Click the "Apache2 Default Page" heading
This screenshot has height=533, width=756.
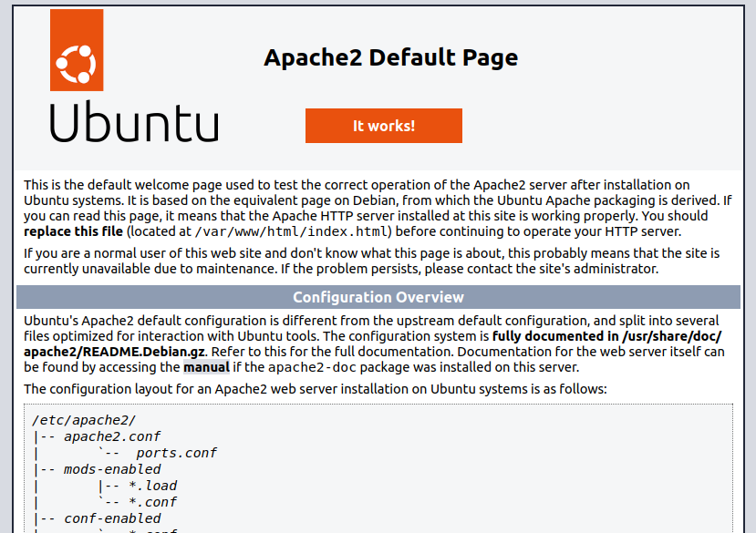pos(390,57)
